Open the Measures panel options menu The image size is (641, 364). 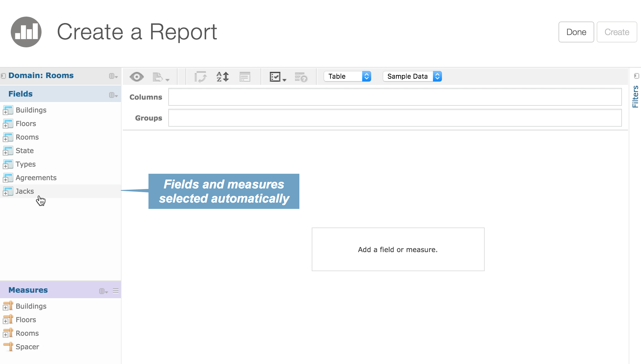pos(103,291)
